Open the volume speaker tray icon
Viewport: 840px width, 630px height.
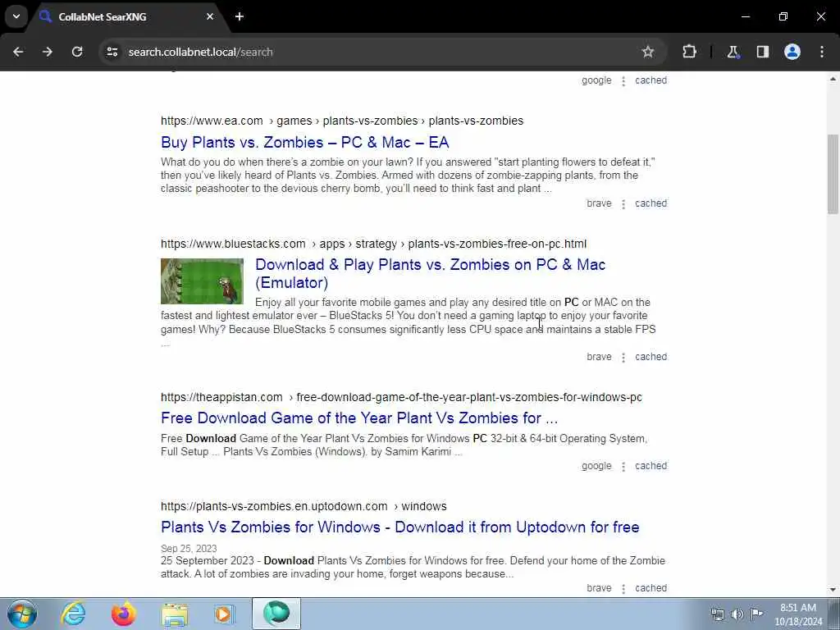(737, 614)
